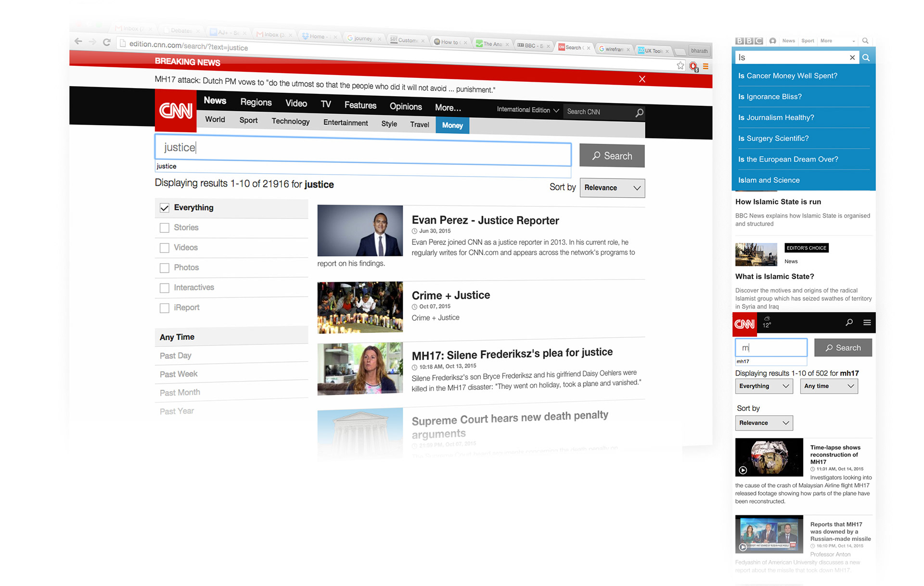Select the iReport checkbox
Image resolution: width=924 pixels, height=586 pixels.
165,308
